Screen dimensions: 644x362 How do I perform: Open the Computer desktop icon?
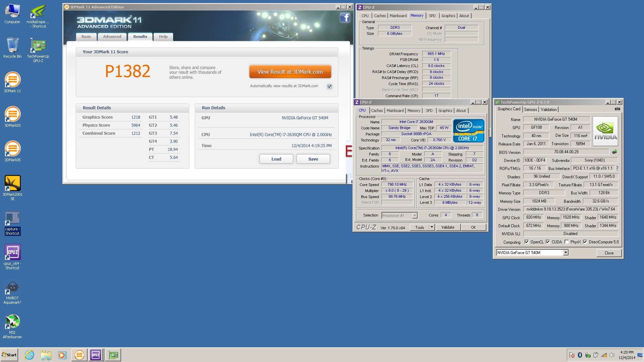tap(12, 14)
